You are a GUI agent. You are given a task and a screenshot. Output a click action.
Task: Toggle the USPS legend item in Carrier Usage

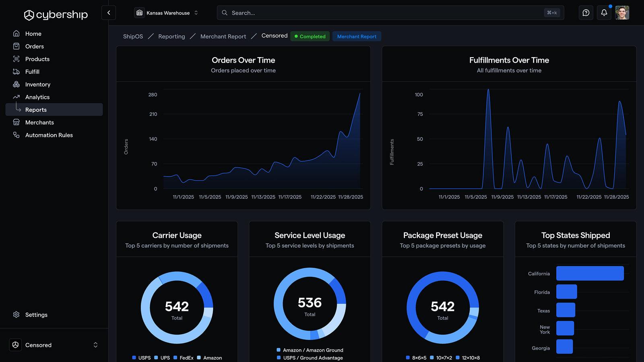142,358
